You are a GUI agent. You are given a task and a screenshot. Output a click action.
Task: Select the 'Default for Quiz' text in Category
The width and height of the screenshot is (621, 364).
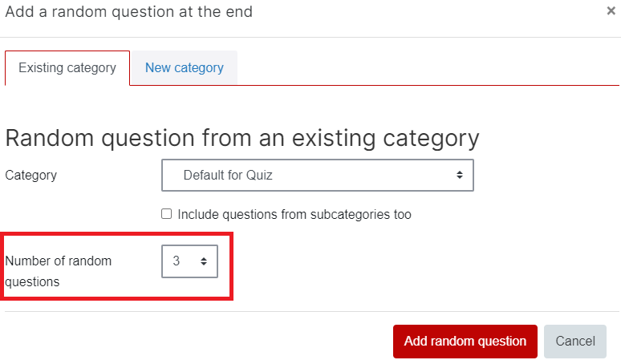(x=228, y=175)
